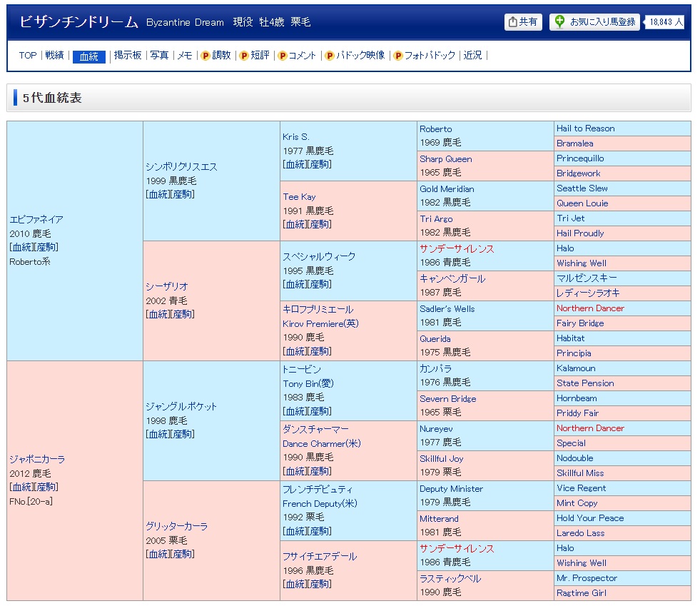Open the ジャポニカーラ dam link
Screen dimensions: 700x606
click(x=37, y=460)
